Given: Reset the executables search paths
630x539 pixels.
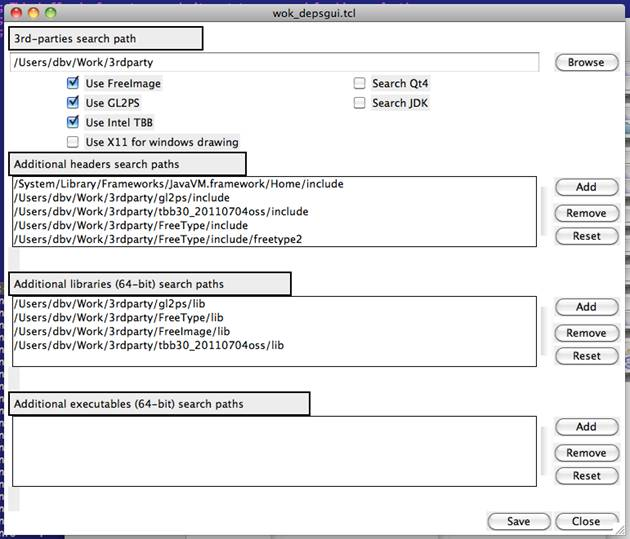Looking at the screenshot, I should [586, 476].
